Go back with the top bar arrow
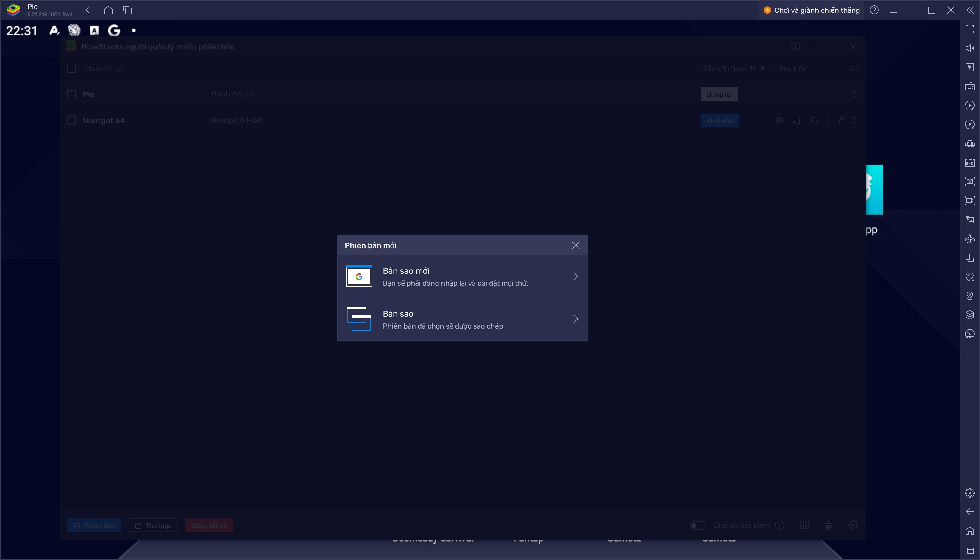Screen dimensions: 980x560 89,10
